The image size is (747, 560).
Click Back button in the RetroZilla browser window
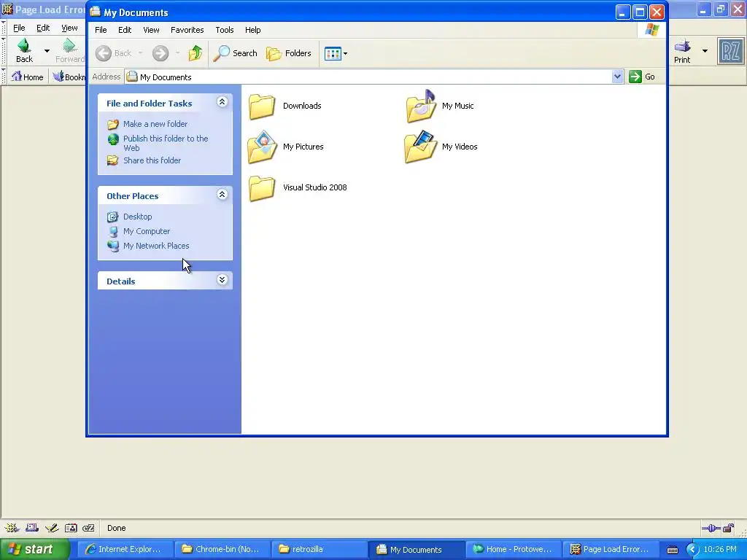[x=24, y=50]
